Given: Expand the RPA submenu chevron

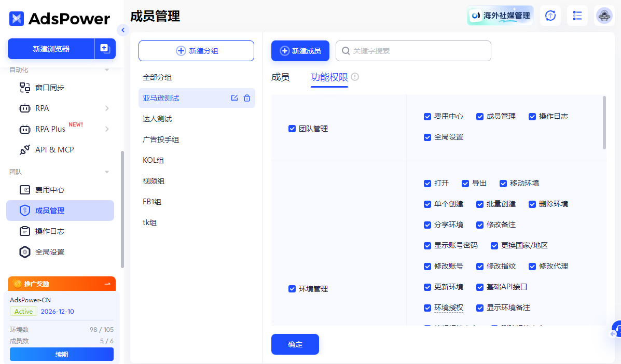Looking at the screenshot, I should 107,108.
